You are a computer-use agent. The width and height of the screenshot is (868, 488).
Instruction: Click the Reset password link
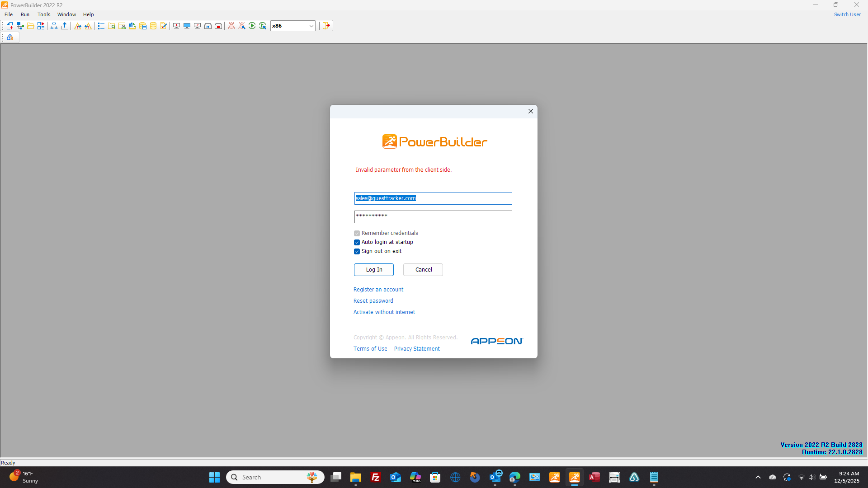(373, 301)
